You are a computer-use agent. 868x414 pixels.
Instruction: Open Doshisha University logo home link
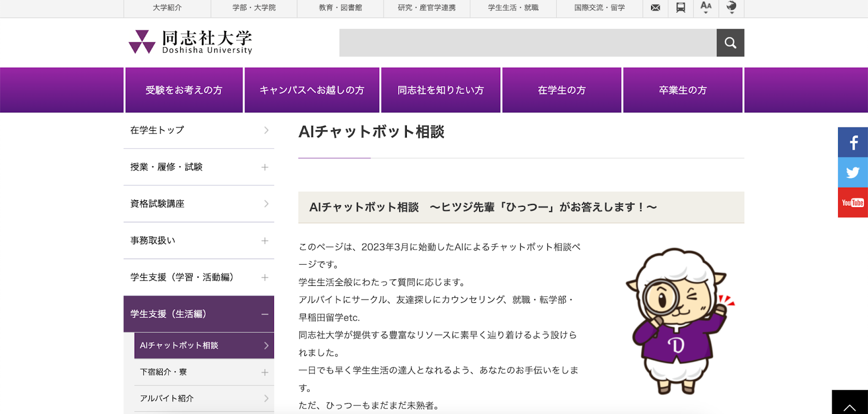190,42
